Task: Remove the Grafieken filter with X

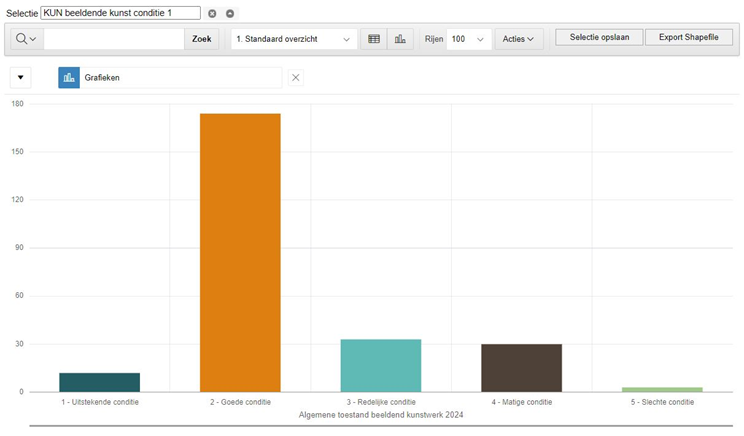Action: click(296, 78)
